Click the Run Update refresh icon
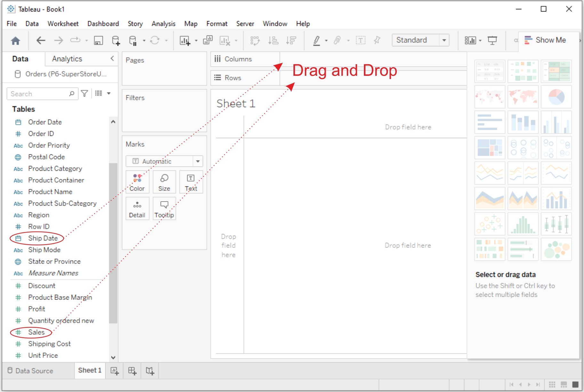Viewport: 584px width, 392px height. [155, 40]
